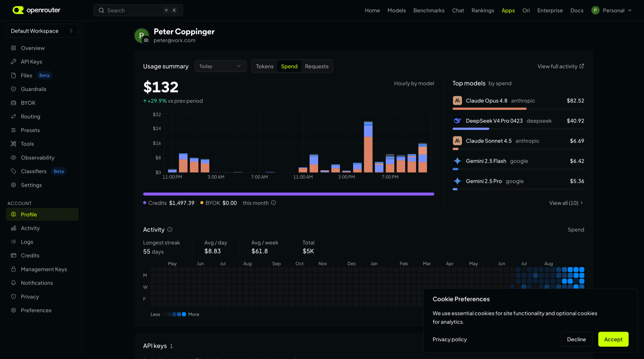Open Benchmarks in top navigation
This screenshot has height=359, width=644.
click(429, 10)
